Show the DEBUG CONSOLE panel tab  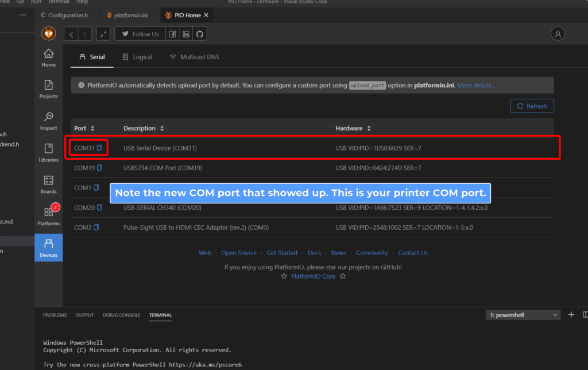tap(122, 315)
